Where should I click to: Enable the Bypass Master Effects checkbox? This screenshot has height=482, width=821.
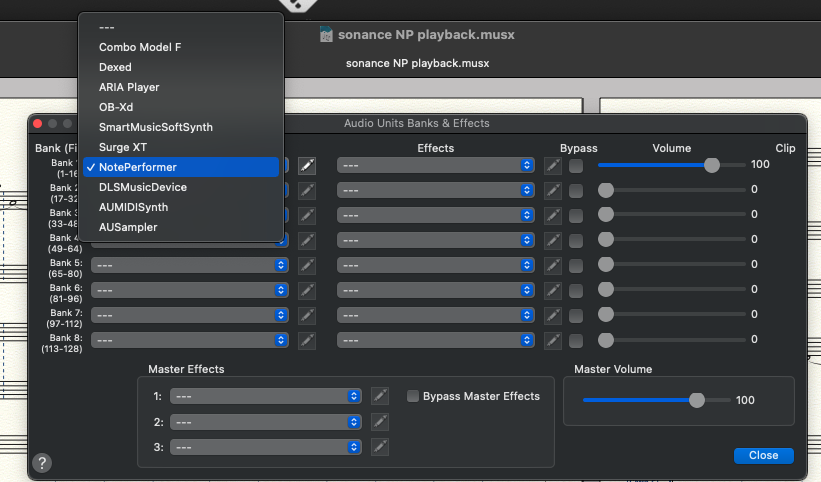coord(413,396)
